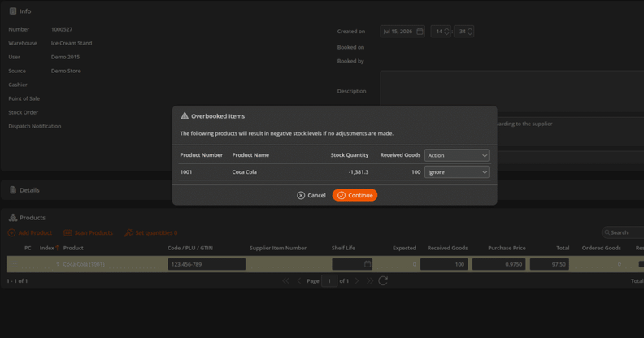Click the Demo Store source value
Image resolution: width=644 pixels, height=338 pixels.
tap(66, 71)
